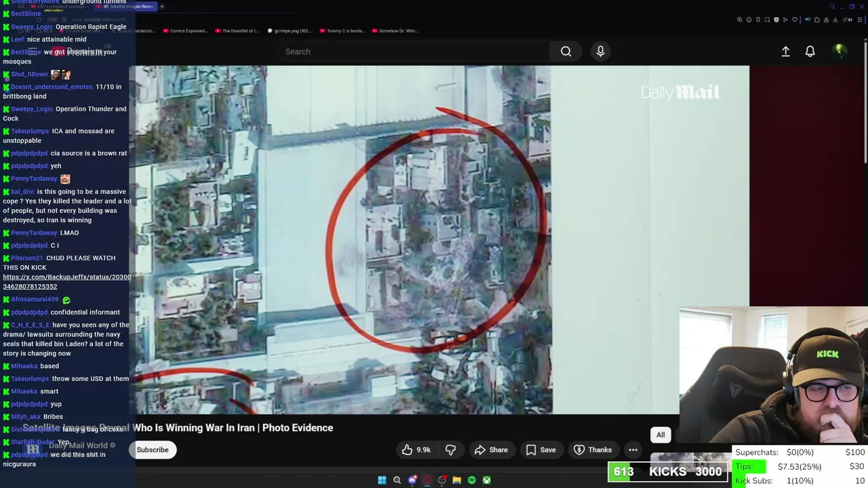Open Xbox app from the taskbar
The image size is (868, 488).
[x=487, y=480]
